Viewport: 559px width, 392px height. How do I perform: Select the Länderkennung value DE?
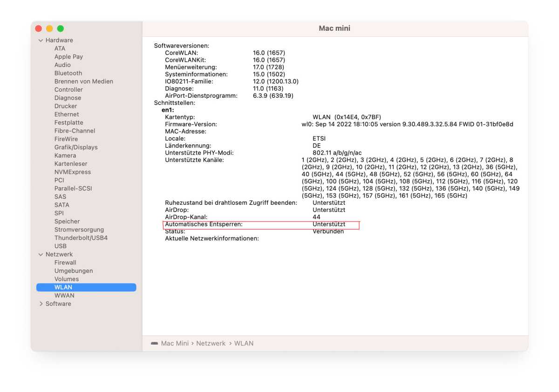[x=317, y=146]
